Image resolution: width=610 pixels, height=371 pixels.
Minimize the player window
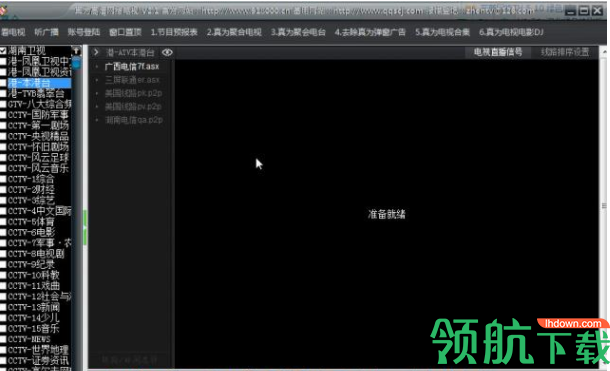(571, 11)
